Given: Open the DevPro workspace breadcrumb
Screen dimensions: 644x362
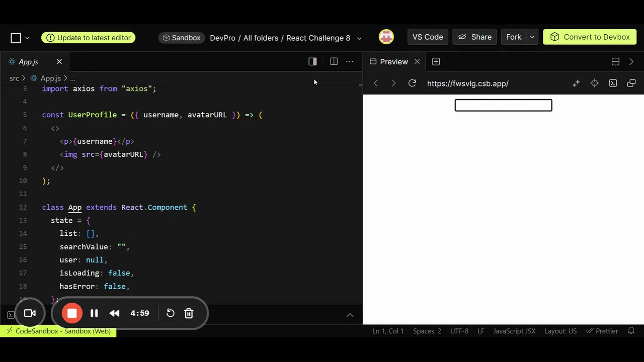Looking at the screenshot, I should [222, 38].
